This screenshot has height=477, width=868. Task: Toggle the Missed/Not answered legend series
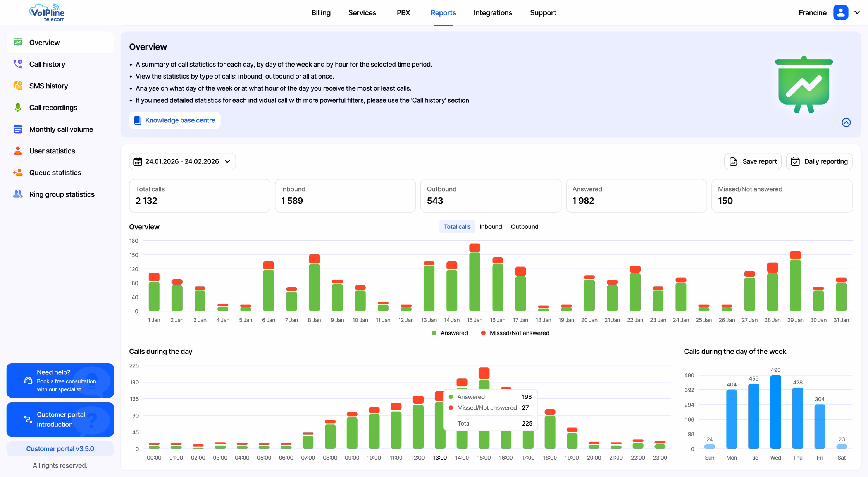[x=515, y=333]
